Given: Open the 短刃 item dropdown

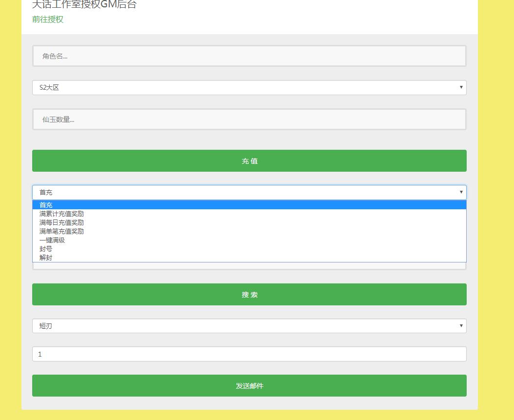Looking at the screenshot, I should [x=249, y=326].
